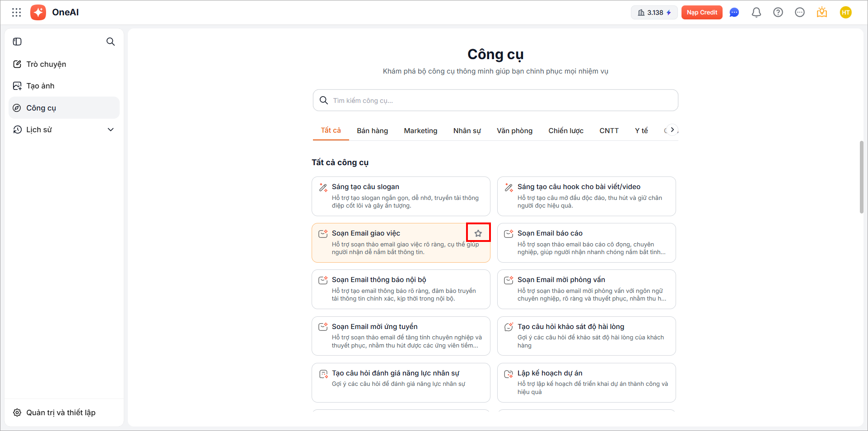Viewport: 868px width, 431px height.
Task: Click the HT user avatar
Action: (845, 13)
